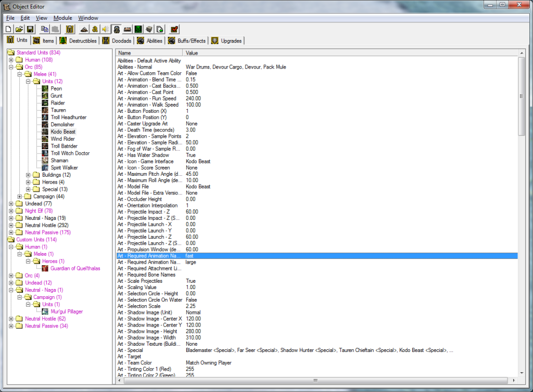This screenshot has height=392, width=533.
Task: Click the Name column header
Action: tap(149, 53)
